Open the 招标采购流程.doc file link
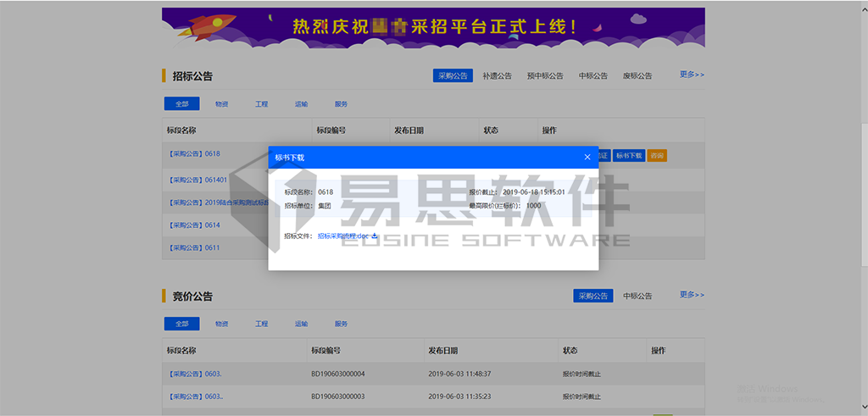Viewport: 868px width, 416px height. click(343, 236)
